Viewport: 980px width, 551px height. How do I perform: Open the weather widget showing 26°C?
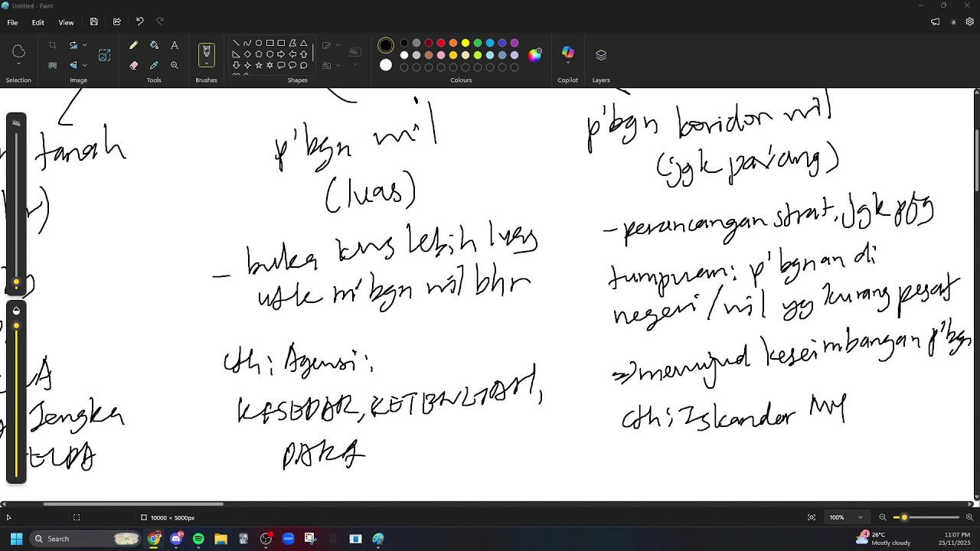click(x=884, y=539)
